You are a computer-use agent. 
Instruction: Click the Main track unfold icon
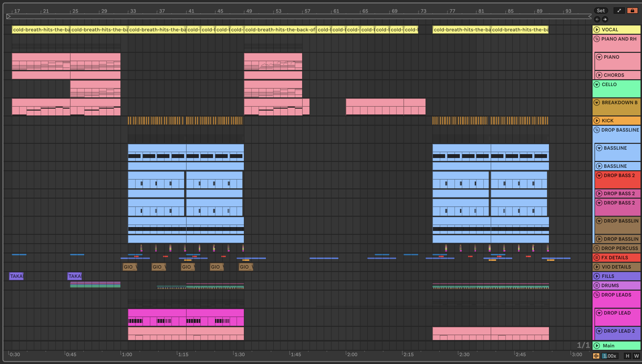[597, 345]
